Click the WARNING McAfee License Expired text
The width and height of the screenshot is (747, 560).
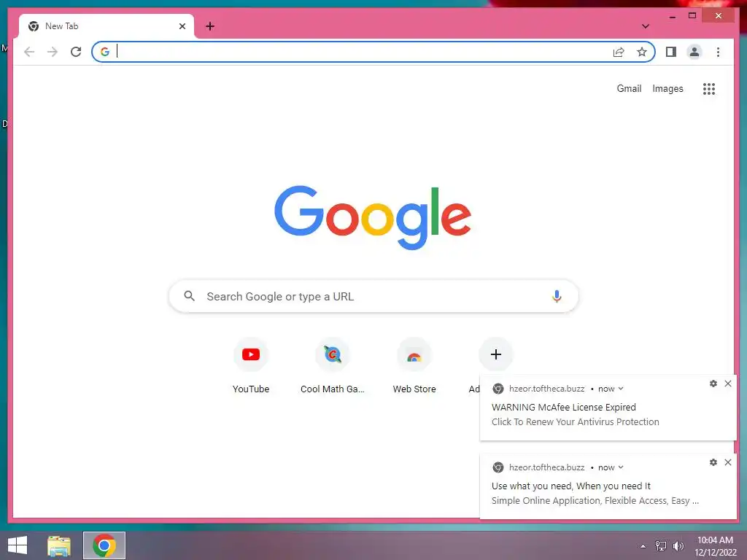tap(564, 407)
